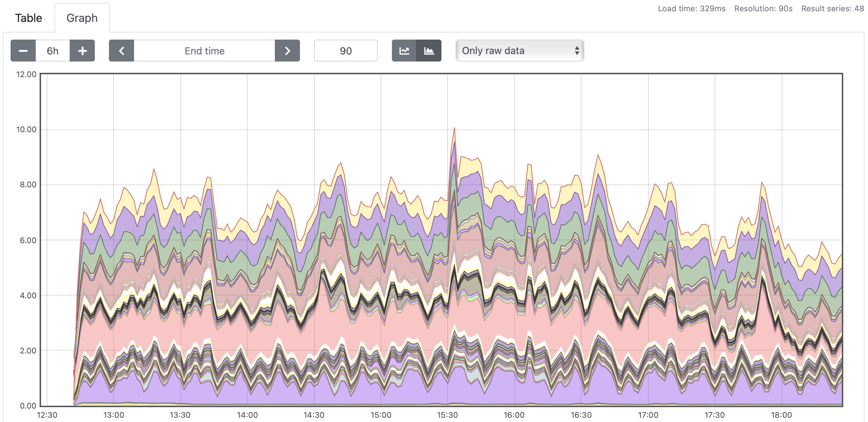
Task: Switch to stacked area chart mode
Action: [429, 51]
